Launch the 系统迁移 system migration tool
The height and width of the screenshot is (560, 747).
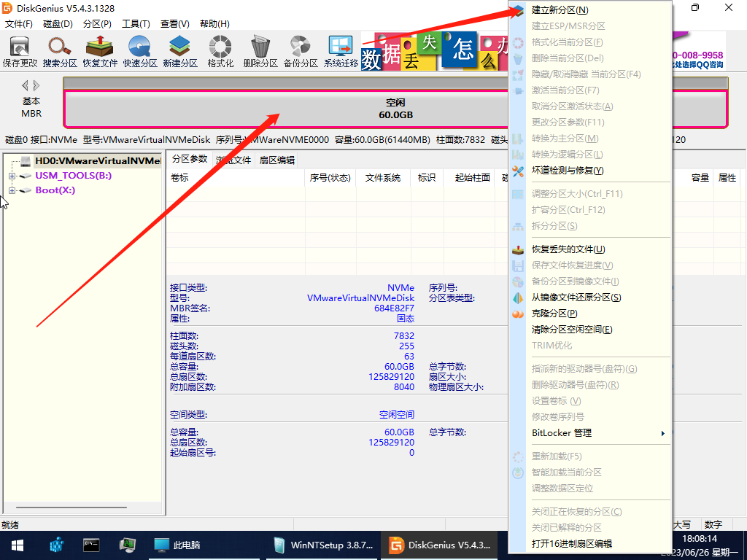pyautogui.click(x=341, y=52)
